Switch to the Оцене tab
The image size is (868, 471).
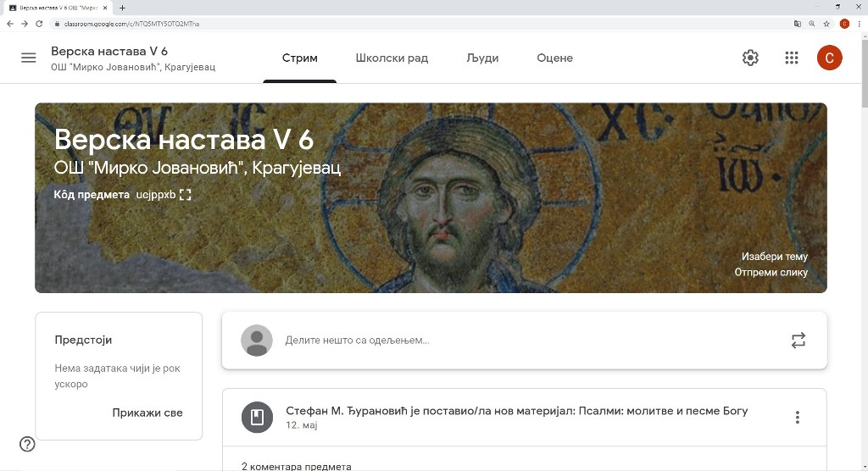pyautogui.click(x=554, y=58)
